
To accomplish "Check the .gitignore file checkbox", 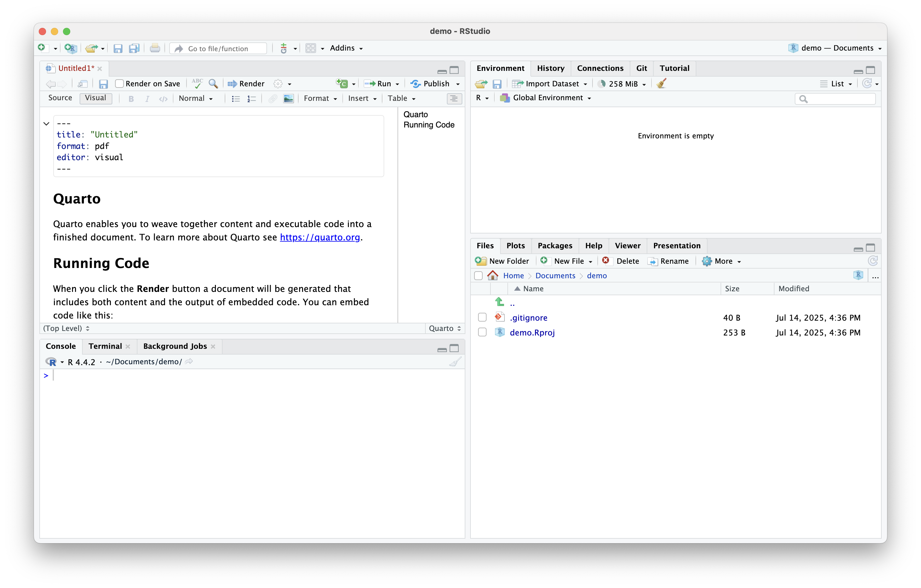I will coord(482,318).
